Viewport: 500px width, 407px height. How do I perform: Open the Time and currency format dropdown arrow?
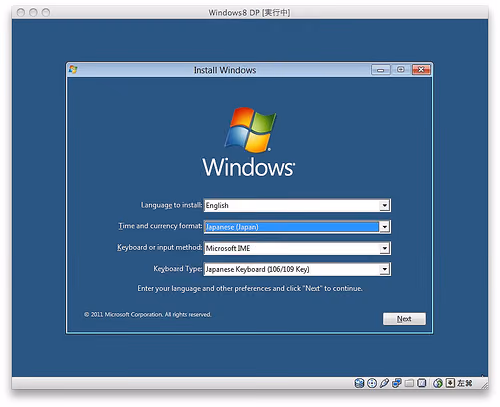point(384,227)
